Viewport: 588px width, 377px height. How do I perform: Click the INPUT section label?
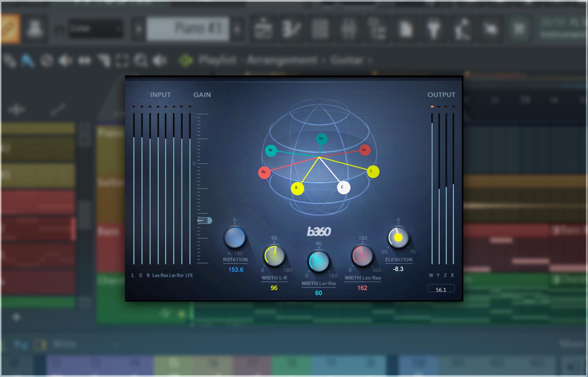click(160, 95)
